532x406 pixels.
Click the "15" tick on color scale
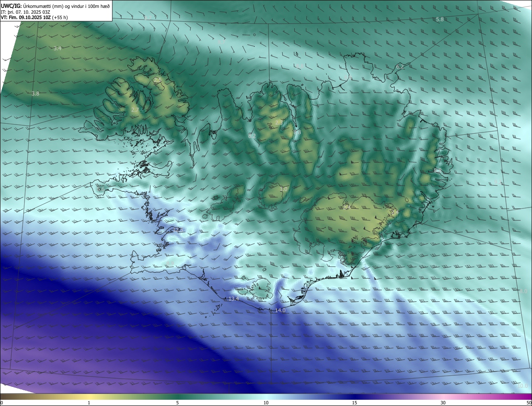click(x=355, y=403)
